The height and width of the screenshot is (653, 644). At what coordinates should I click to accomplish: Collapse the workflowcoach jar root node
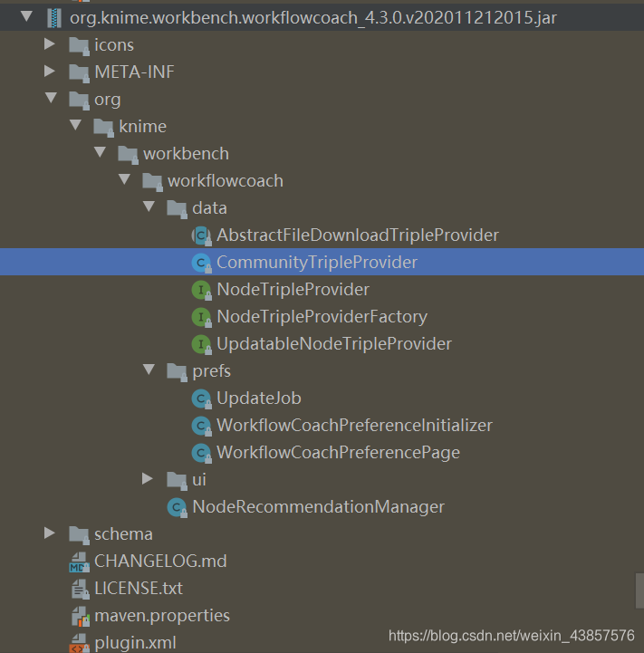[x=26, y=17]
